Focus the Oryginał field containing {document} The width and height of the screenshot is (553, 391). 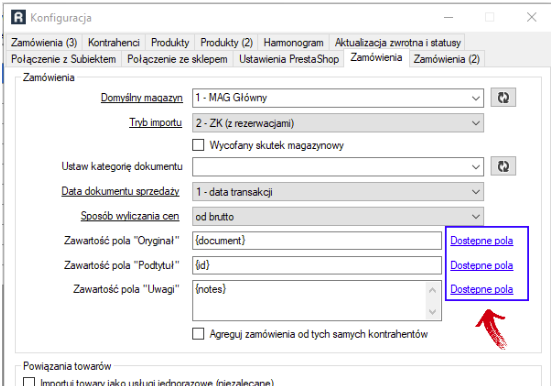317,240
